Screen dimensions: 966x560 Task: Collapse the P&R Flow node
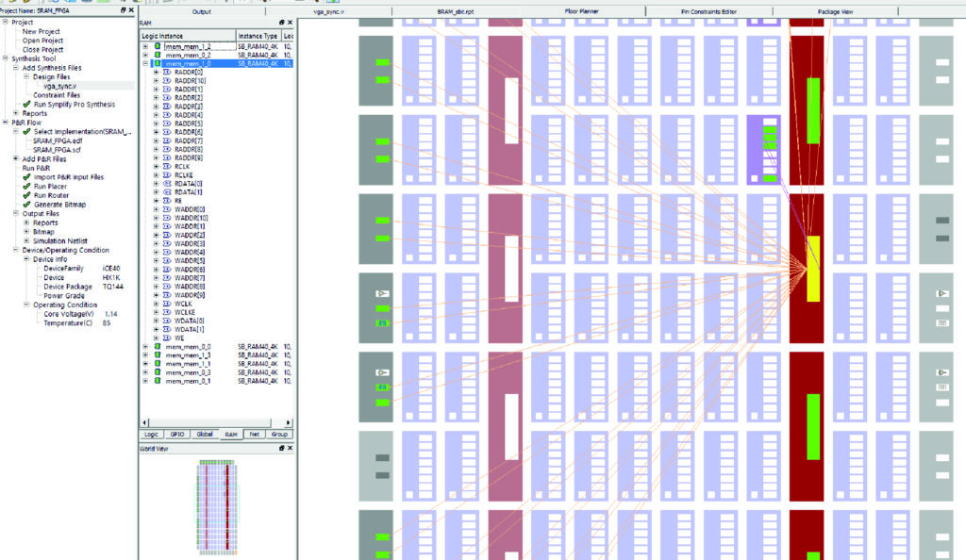tap(5, 123)
